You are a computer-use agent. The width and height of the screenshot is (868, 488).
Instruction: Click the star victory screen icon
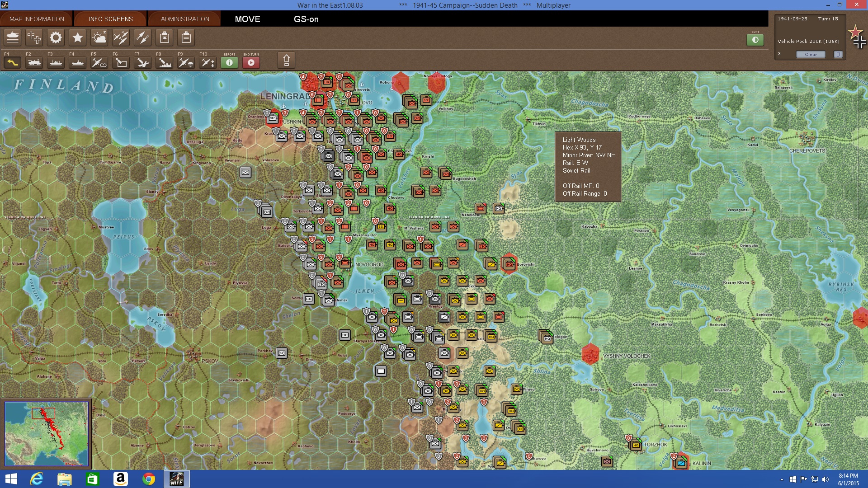coord(77,38)
